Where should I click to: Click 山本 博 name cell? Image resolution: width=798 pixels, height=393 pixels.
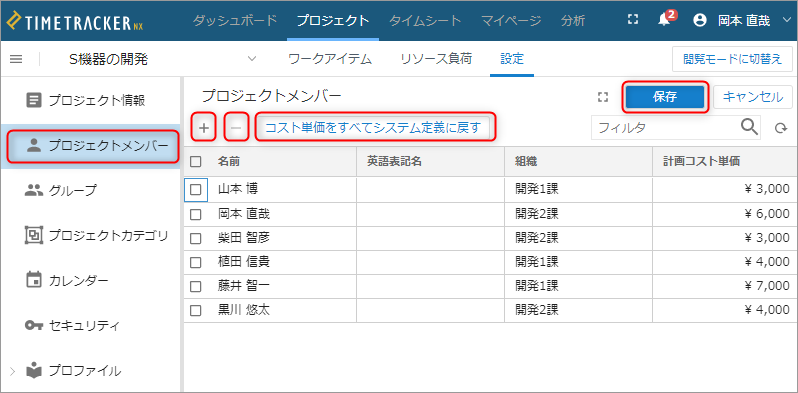(x=238, y=189)
